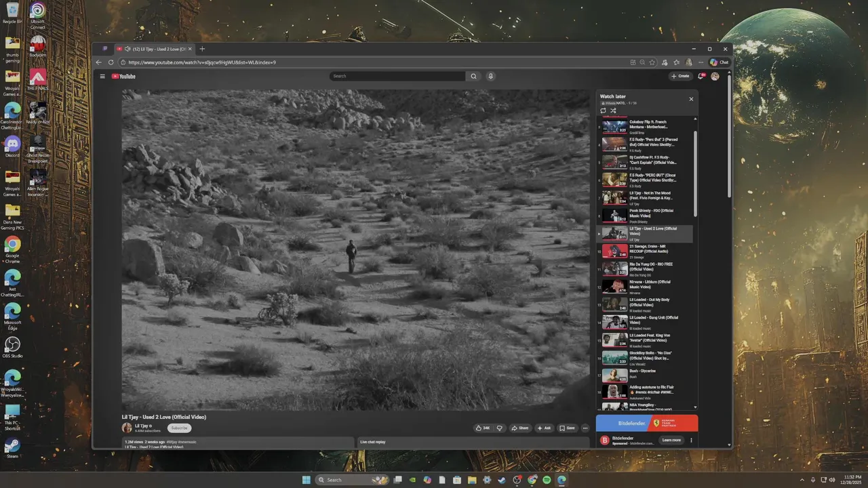Open more actions ellipsis below video
The width and height of the screenshot is (868, 488).
585,428
